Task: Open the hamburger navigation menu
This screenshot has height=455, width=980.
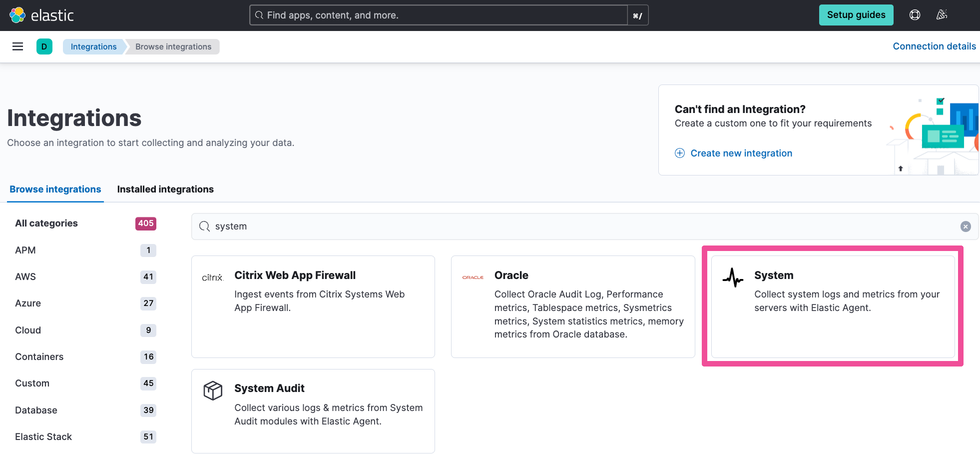Action: [x=18, y=46]
